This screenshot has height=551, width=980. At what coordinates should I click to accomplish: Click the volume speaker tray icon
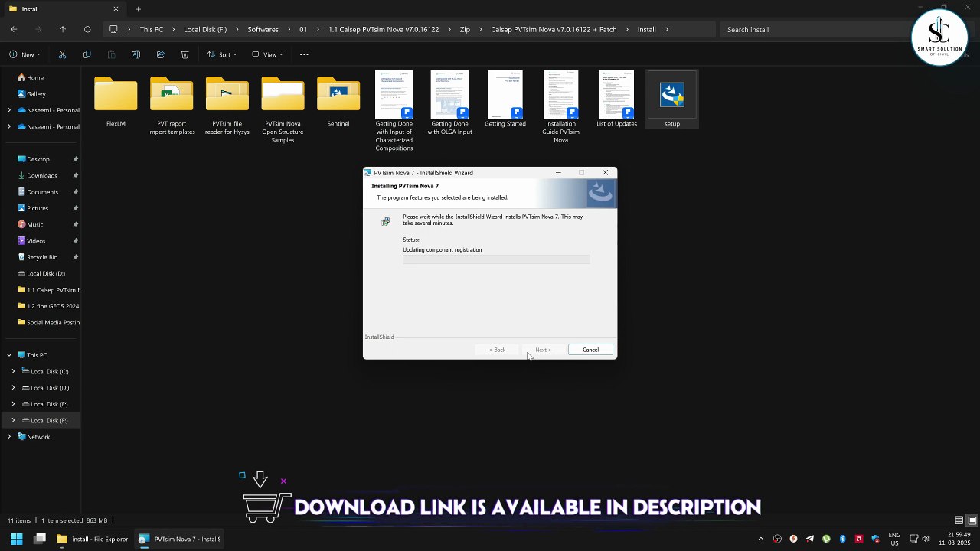926,539
